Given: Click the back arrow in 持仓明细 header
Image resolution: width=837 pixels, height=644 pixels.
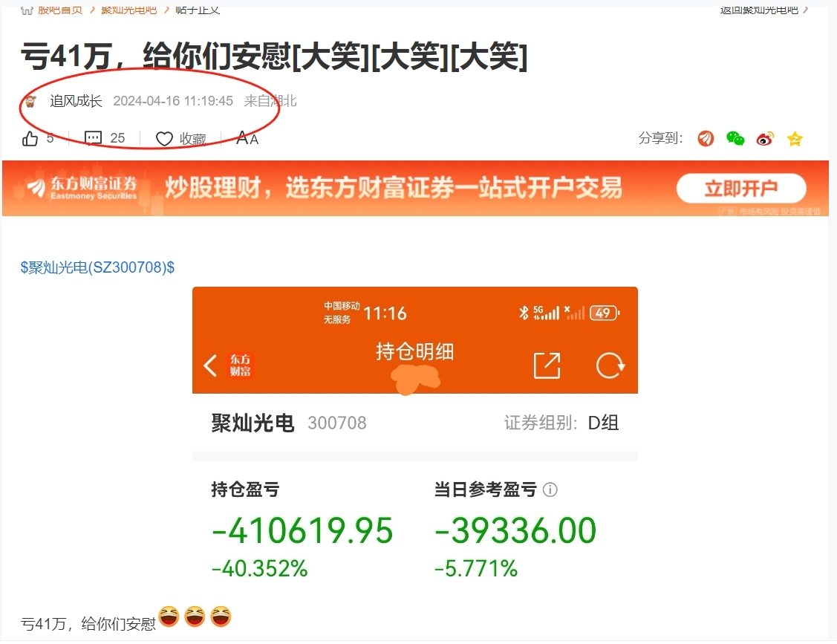Looking at the screenshot, I should point(210,365).
